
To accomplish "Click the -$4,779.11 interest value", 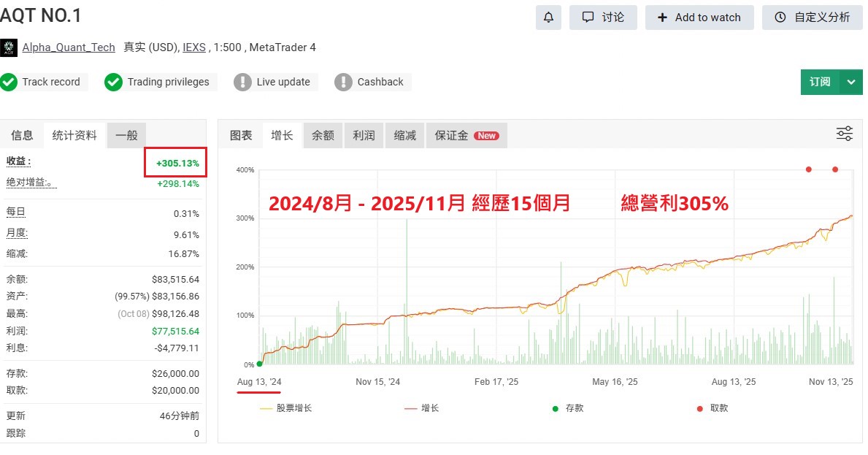I will (x=177, y=348).
